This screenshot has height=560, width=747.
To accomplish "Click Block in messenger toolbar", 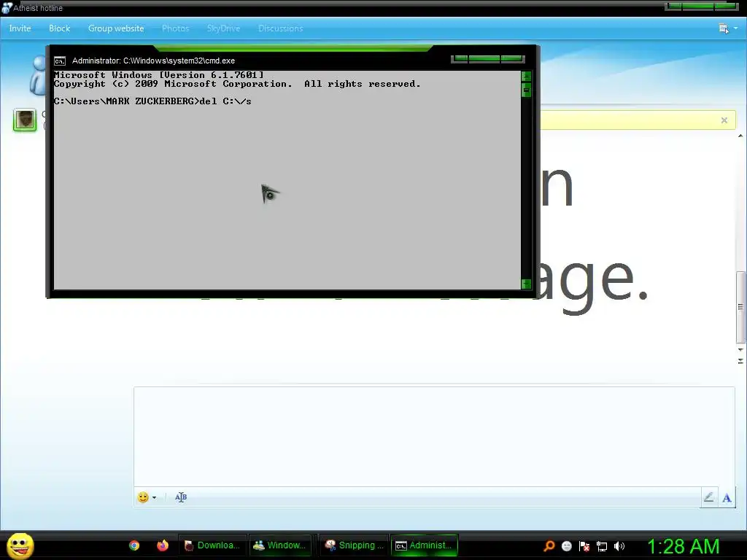I will click(60, 28).
